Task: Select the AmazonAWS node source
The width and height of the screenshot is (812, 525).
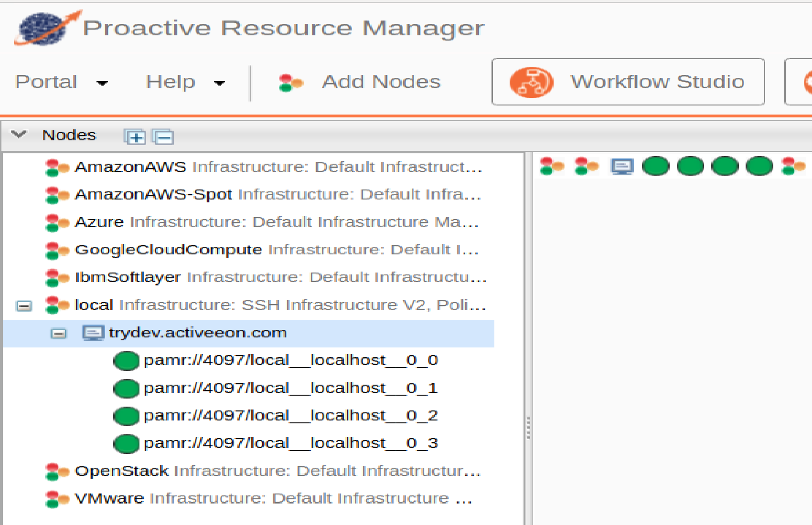Action: [x=248, y=167]
